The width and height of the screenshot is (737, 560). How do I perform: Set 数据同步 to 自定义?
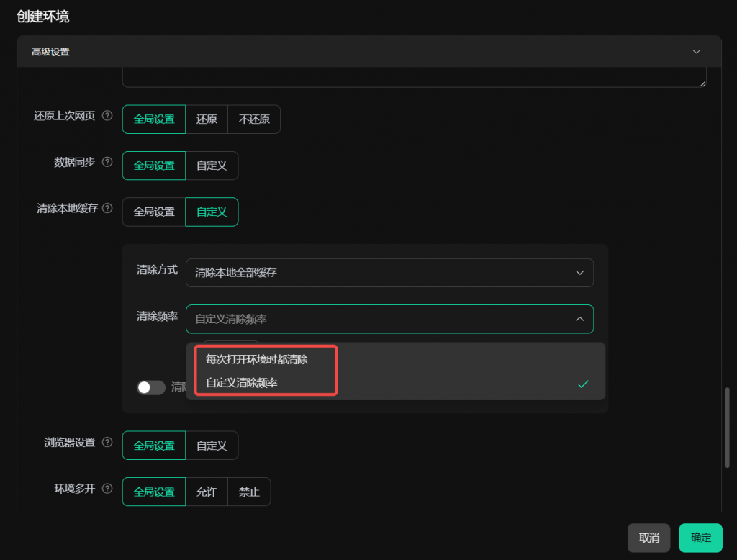[212, 166]
